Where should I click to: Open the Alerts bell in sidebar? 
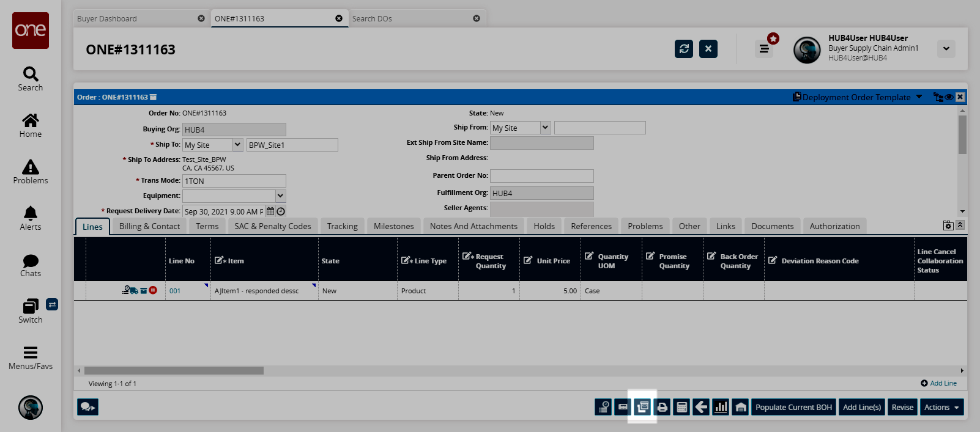coord(31,218)
